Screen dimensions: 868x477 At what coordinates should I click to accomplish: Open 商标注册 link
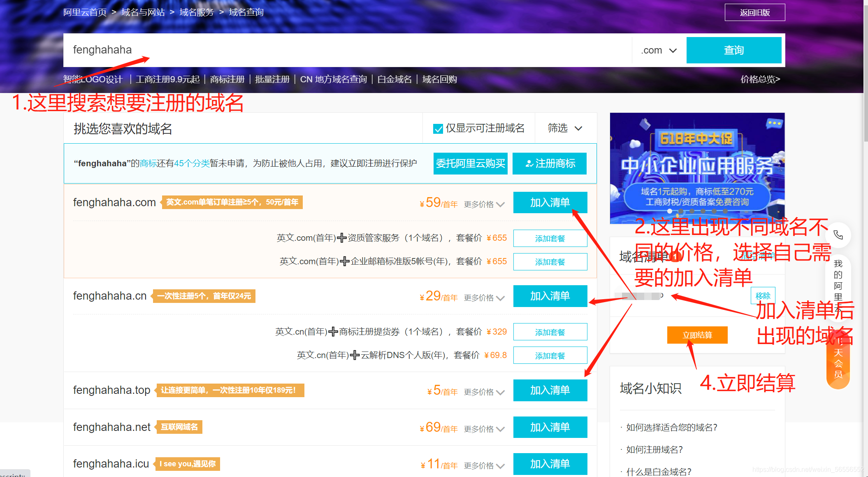[227, 79]
